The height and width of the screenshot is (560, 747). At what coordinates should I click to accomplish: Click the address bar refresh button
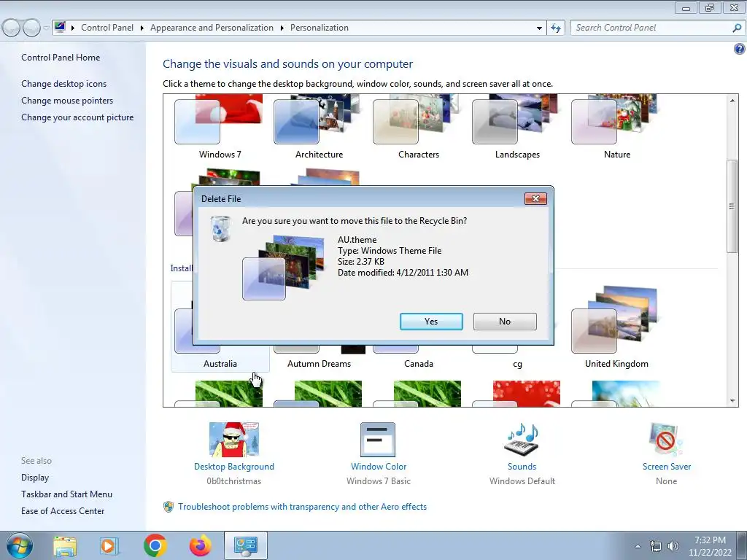click(555, 28)
